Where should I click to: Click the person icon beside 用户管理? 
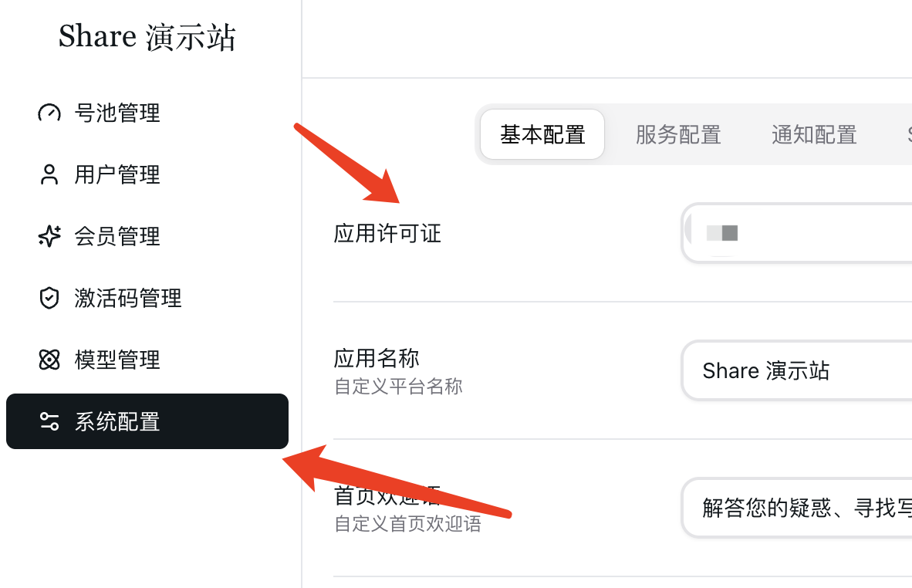pos(49,174)
